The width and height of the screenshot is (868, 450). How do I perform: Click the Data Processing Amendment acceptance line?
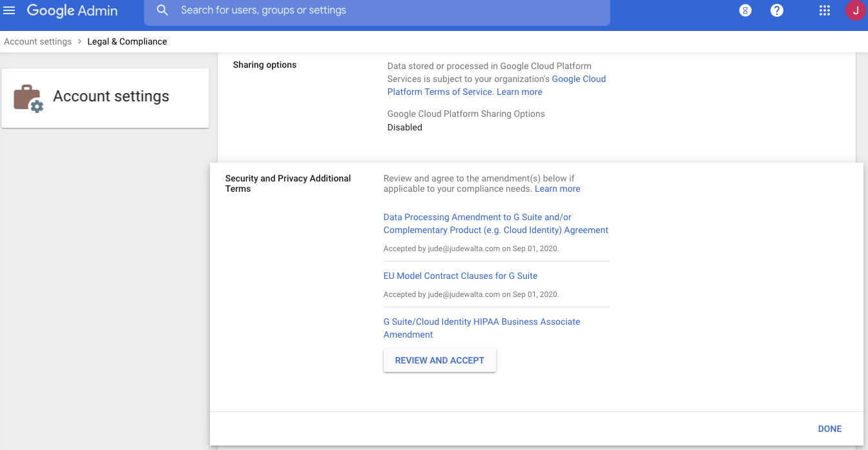[471, 248]
